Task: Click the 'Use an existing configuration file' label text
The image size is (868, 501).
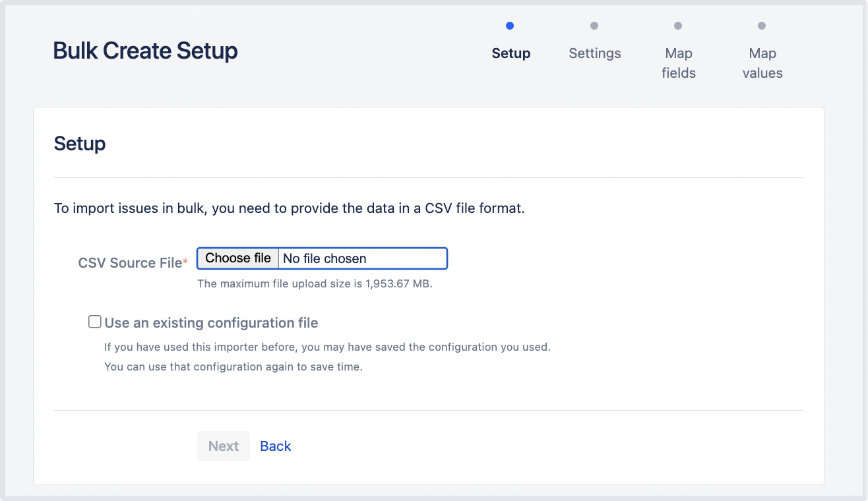Action: tap(211, 323)
